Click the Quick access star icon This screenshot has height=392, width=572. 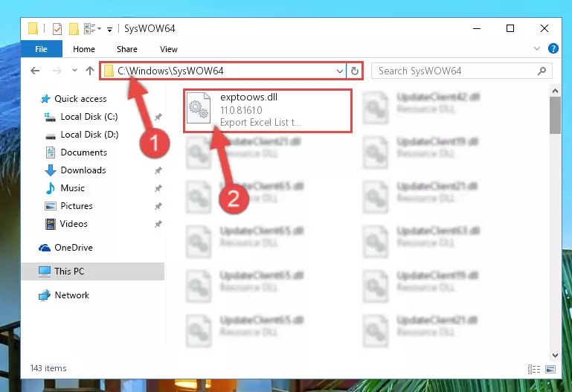tap(45, 99)
